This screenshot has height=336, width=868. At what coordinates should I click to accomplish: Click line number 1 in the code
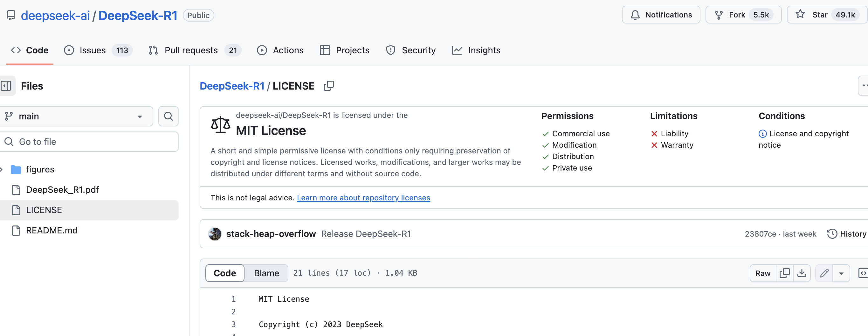click(x=233, y=299)
